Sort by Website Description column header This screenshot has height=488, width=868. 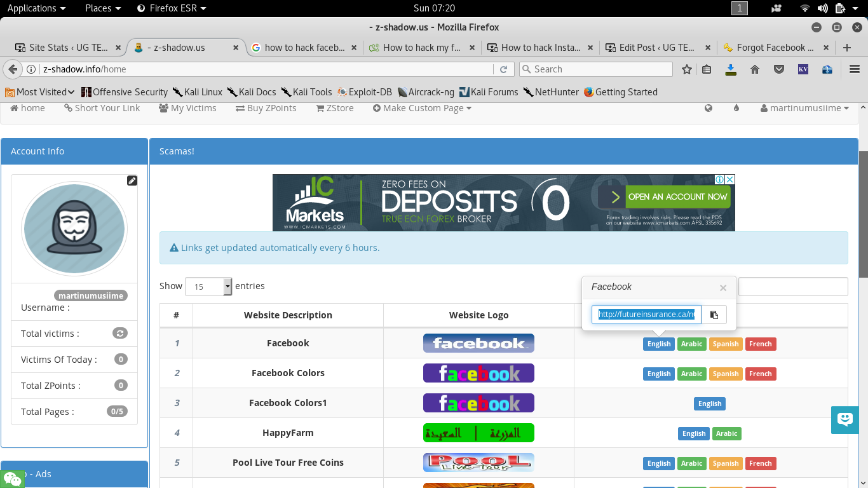(288, 315)
